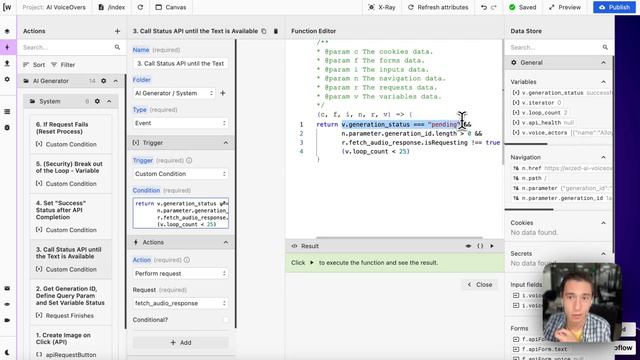Open System folder settings gear
Viewport: 640px width, 360px height.
coord(97,101)
